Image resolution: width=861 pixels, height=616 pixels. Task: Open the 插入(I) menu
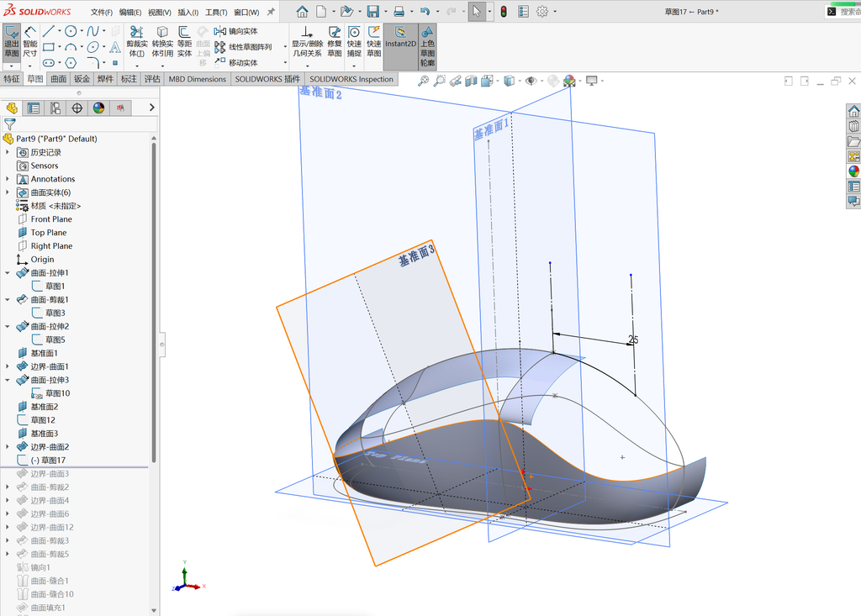(188, 12)
